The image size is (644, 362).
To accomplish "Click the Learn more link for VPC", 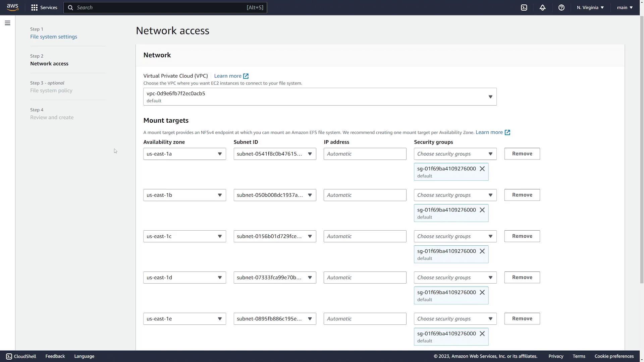I will (231, 75).
